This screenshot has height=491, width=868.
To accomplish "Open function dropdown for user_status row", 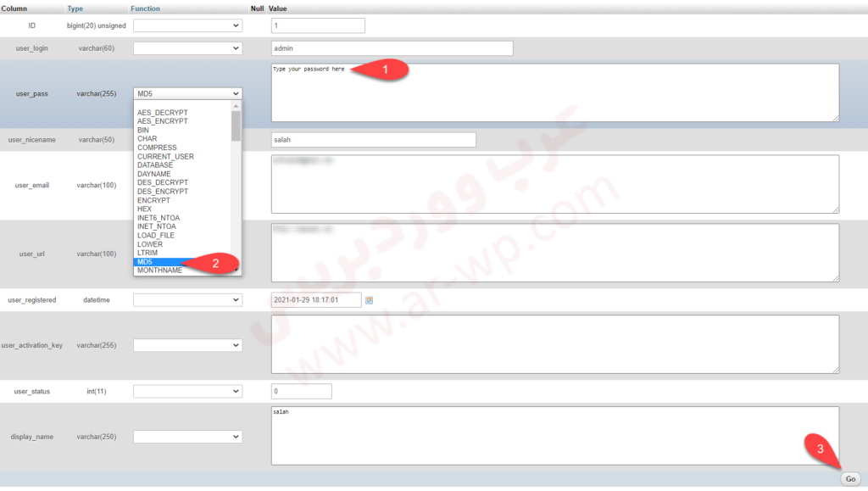I will click(187, 392).
